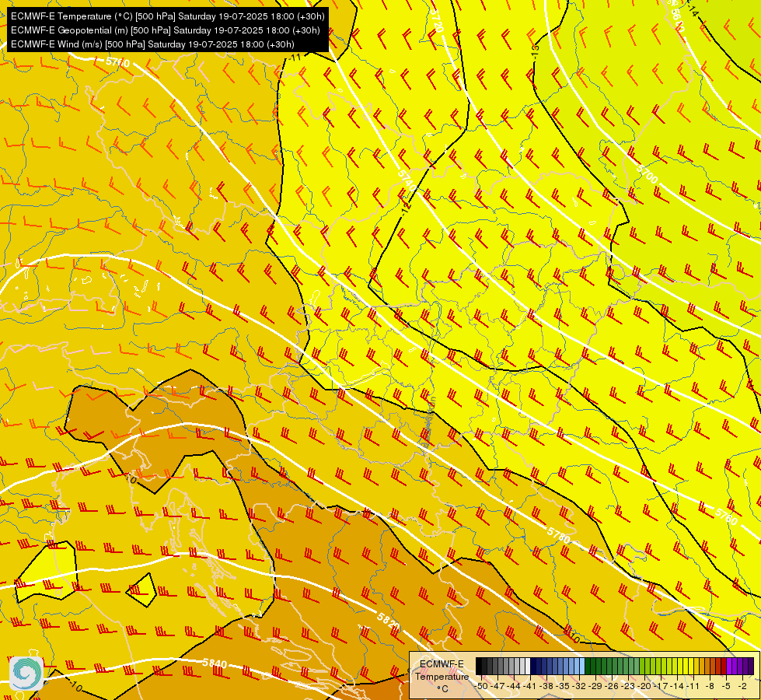Click the 5840 geopotential contour label
Image resolution: width=761 pixels, height=700 pixels.
(215, 663)
